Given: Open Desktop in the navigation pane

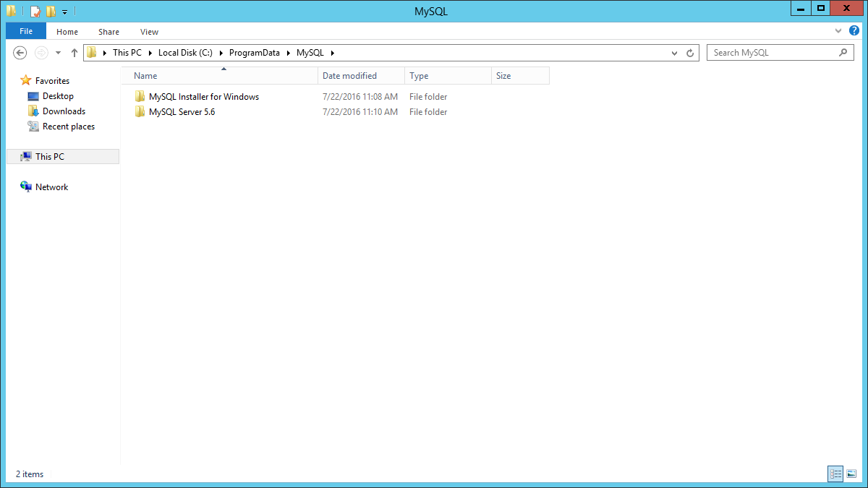Looking at the screenshot, I should click(x=58, y=96).
